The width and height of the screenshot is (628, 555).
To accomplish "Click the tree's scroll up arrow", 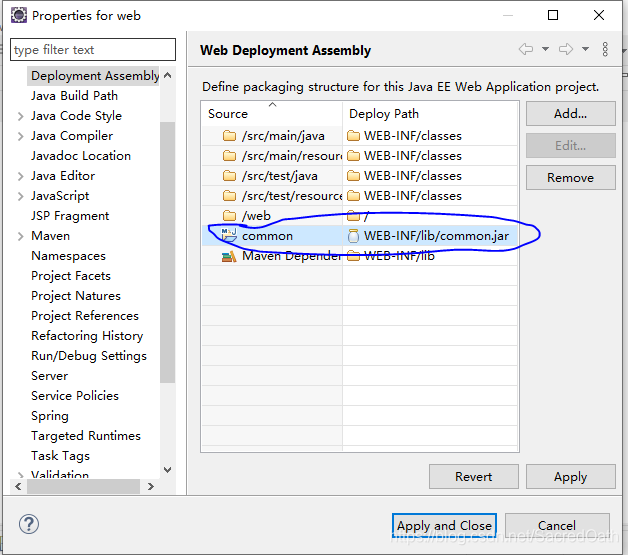I will point(167,75).
